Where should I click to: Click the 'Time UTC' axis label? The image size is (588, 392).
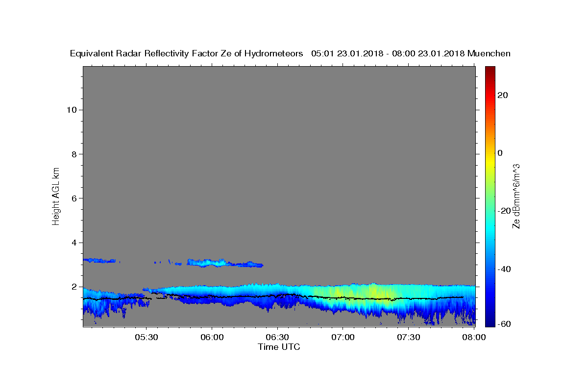pos(279,347)
